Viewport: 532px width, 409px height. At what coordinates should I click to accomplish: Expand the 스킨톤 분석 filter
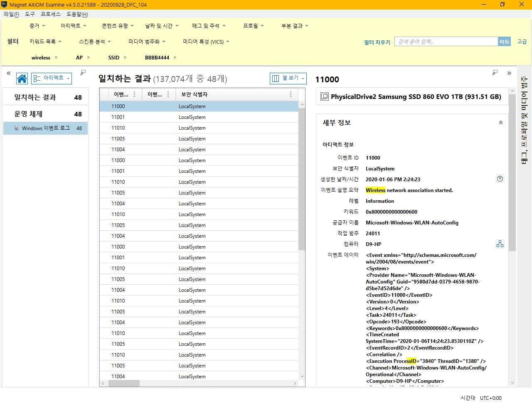(x=95, y=42)
